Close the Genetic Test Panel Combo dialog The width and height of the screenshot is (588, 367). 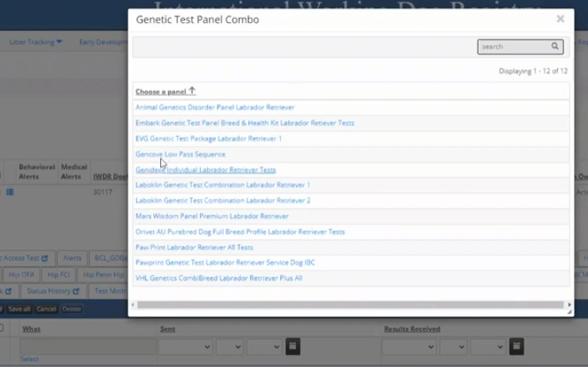coord(560,19)
